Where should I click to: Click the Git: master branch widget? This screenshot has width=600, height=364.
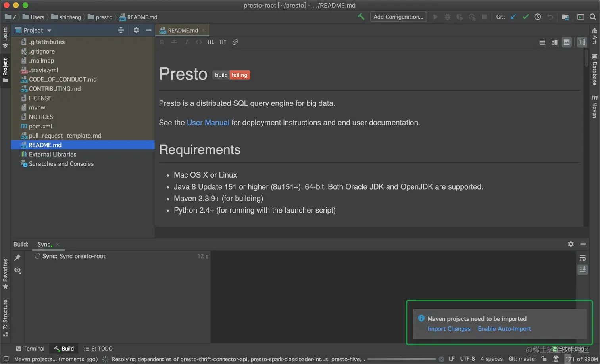pyautogui.click(x=522, y=359)
